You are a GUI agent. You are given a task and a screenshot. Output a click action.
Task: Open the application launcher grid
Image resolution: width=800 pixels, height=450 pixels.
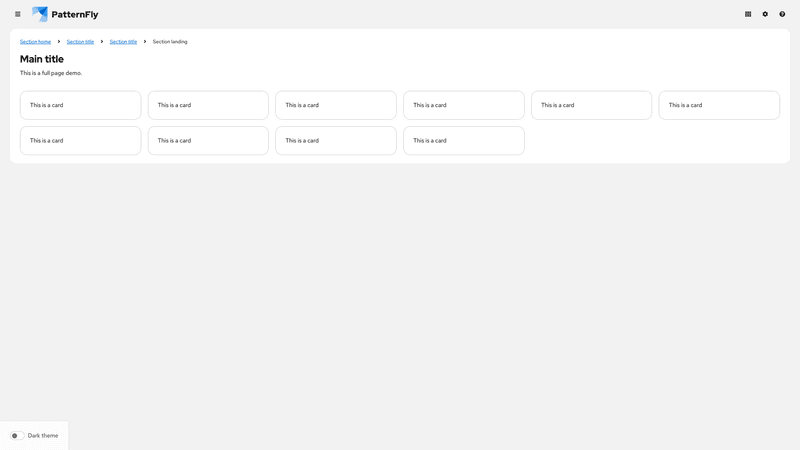coord(748,14)
